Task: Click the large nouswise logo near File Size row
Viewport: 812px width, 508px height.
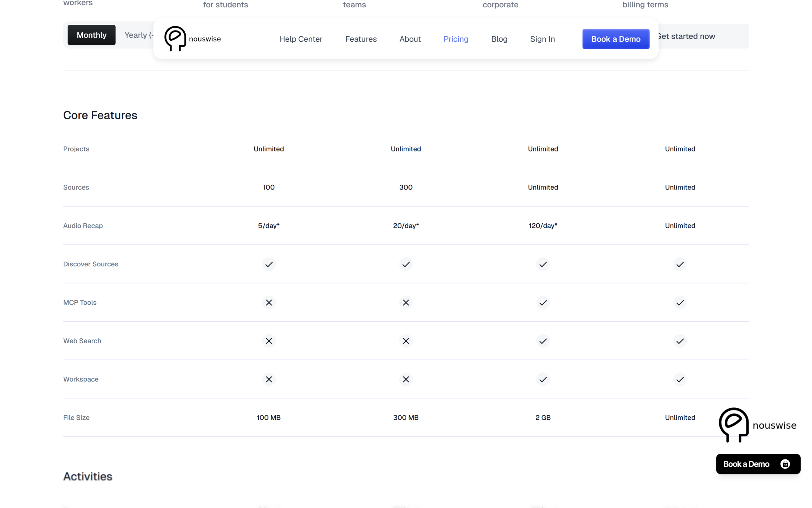Action: [x=757, y=425]
